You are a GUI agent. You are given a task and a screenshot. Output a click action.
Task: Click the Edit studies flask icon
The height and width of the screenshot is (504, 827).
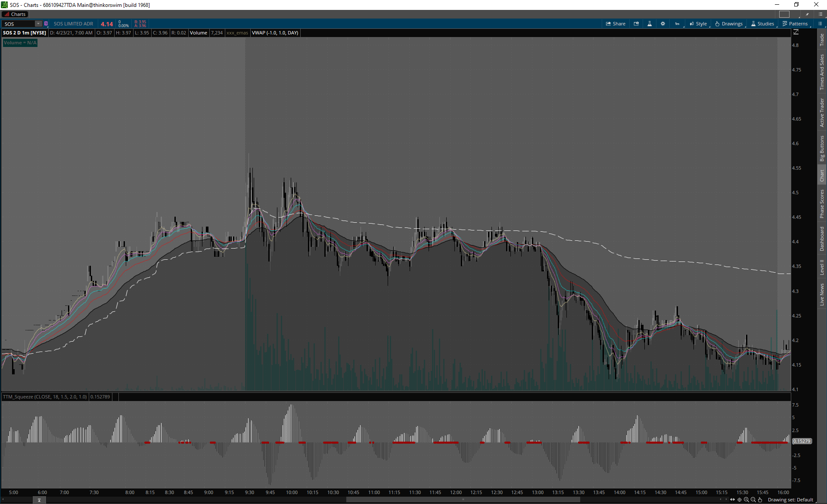(x=650, y=24)
